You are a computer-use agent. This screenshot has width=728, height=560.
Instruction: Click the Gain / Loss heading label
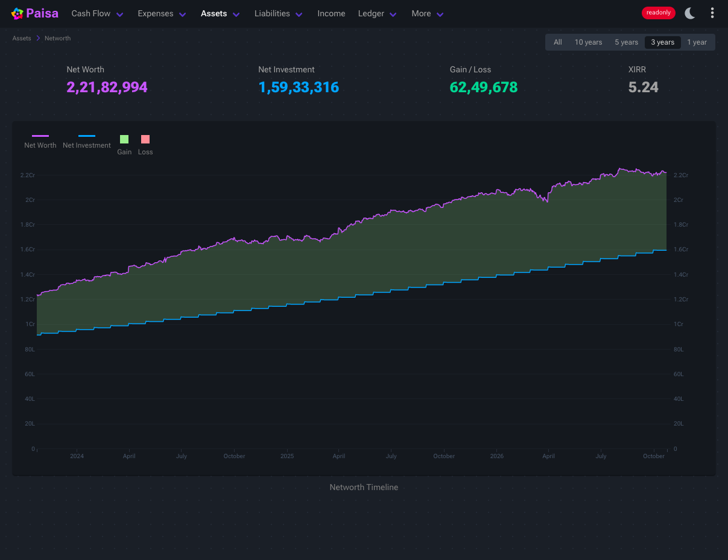470,69
